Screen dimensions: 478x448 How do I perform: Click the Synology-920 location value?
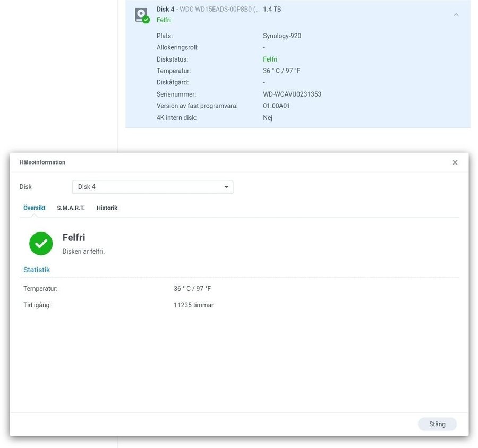tap(282, 36)
